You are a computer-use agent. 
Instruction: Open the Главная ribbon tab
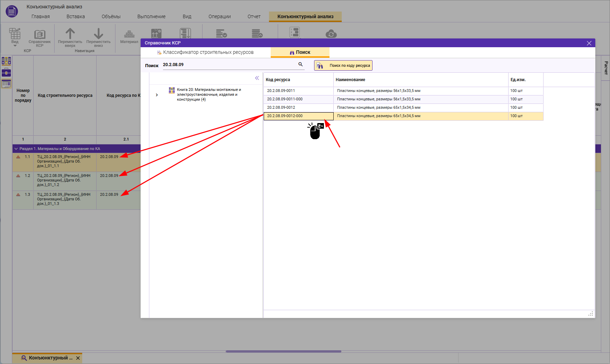pyautogui.click(x=41, y=16)
